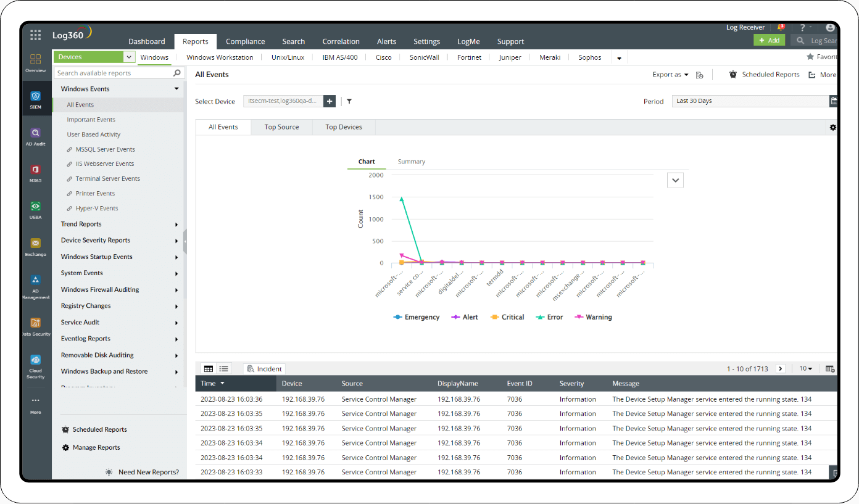Open MSSQL Server Events report
859x504 pixels.
[x=105, y=149]
